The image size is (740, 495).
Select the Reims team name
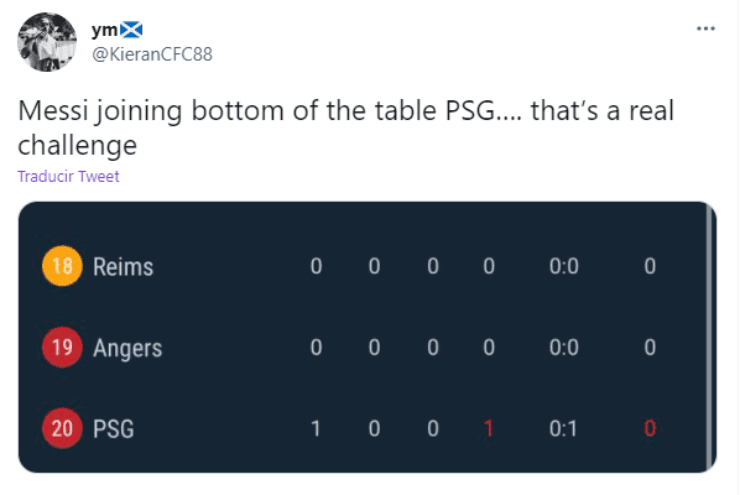point(123,267)
